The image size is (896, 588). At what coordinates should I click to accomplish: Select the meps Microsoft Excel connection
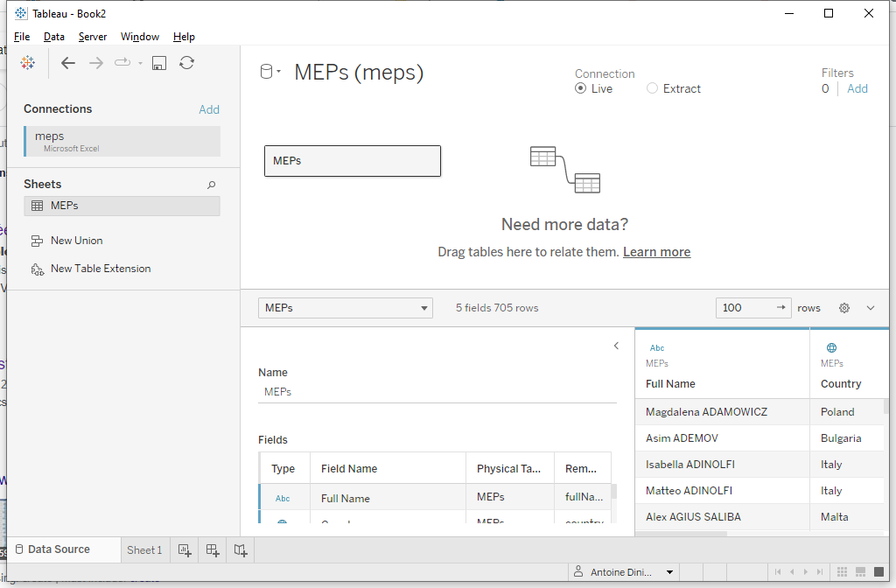click(x=122, y=141)
